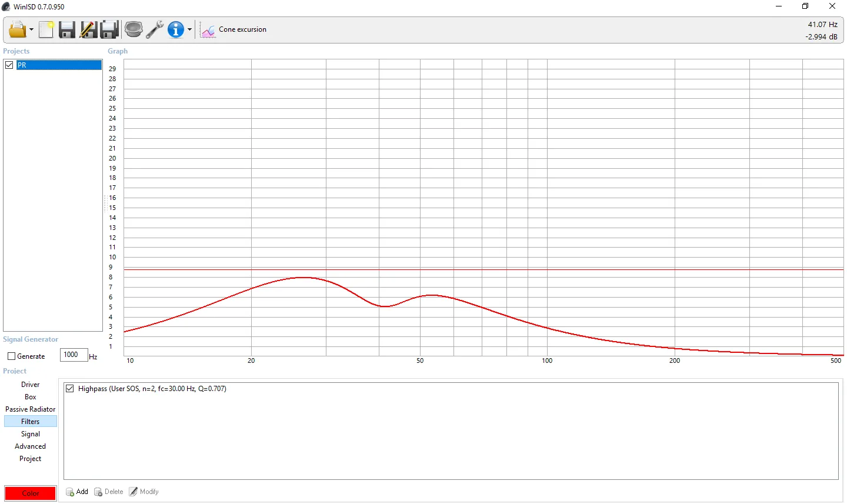Open the Project tab
Viewport: 847px width, 504px height.
point(31,459)
